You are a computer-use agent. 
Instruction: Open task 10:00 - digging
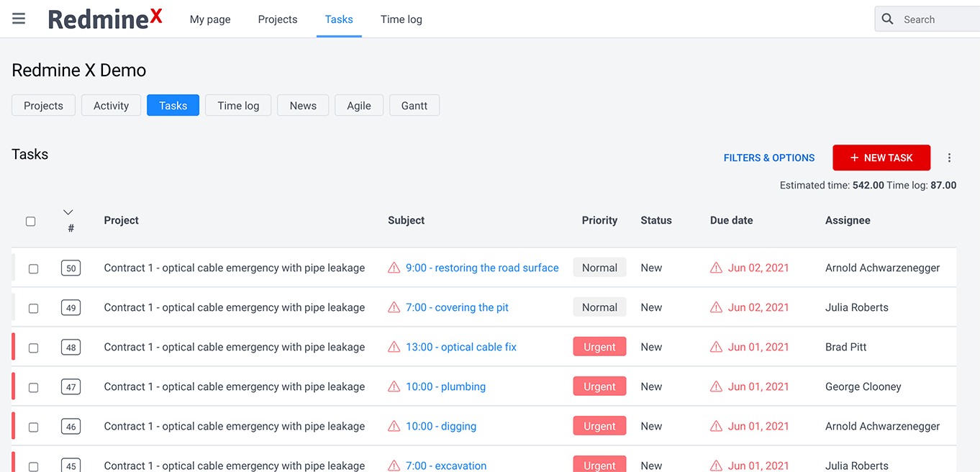(x=441, y=426)
